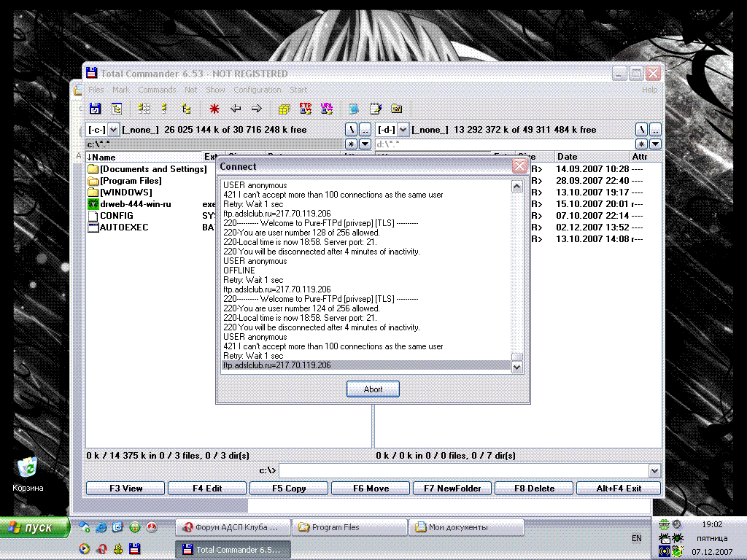This screenshot has width=747, height=560.
Task: Click the F3 View button
Action: (x=125, y=488)
